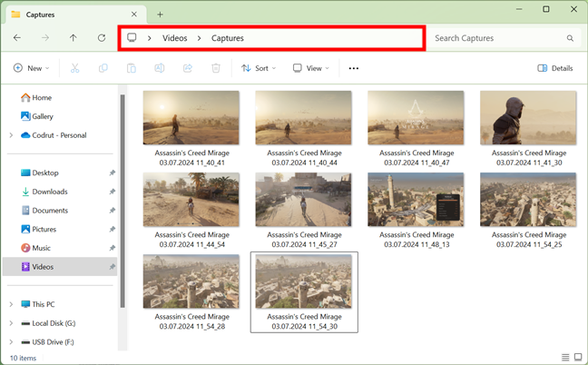Viewport: 588px width, 365px height.
Task: Click Captures in the address breadcrumb
Action: point(228,38)
